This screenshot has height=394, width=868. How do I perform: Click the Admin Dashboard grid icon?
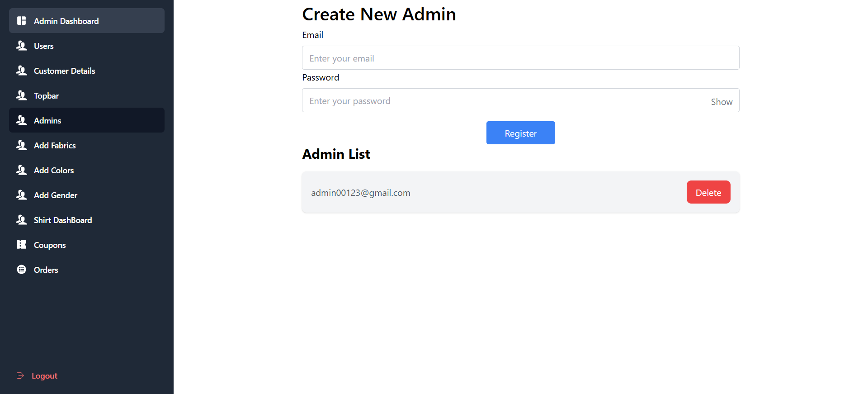21,21
